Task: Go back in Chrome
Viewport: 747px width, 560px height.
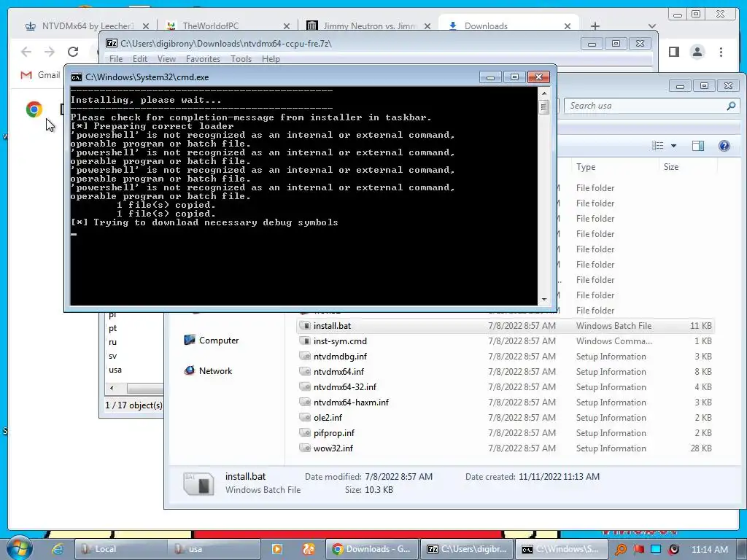Action: click(x=26, y=52)
